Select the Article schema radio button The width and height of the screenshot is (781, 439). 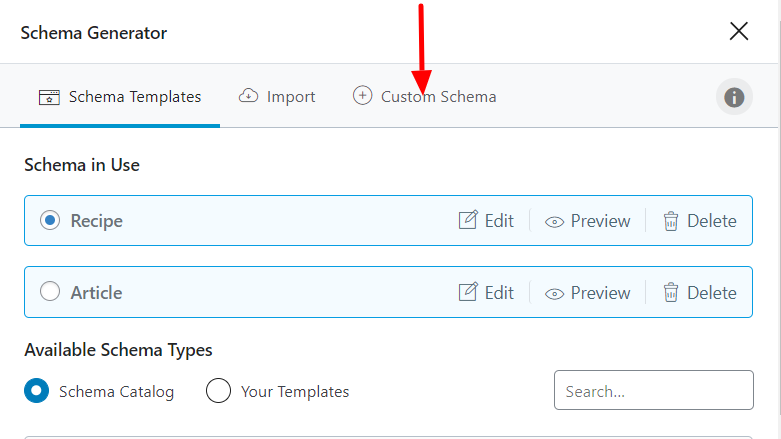point(50,292)
